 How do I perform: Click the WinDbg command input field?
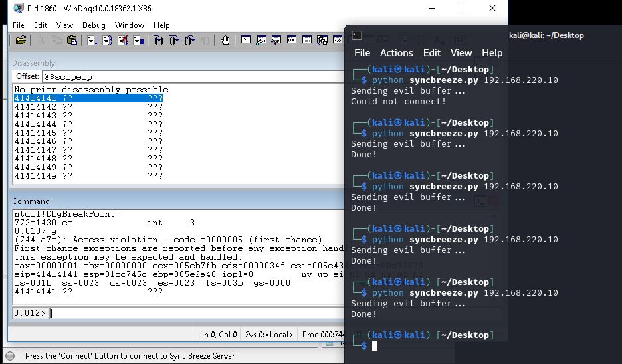coord(197,313)
